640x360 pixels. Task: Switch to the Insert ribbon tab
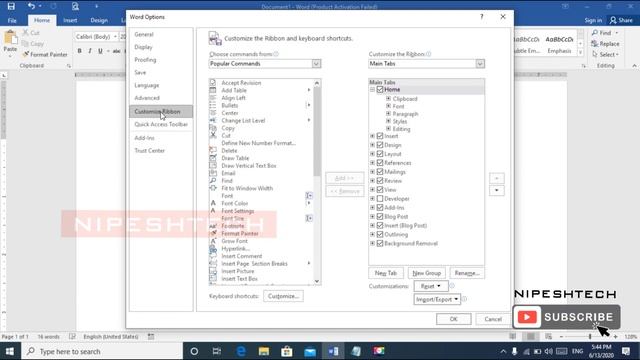click(x=70, y=20)
